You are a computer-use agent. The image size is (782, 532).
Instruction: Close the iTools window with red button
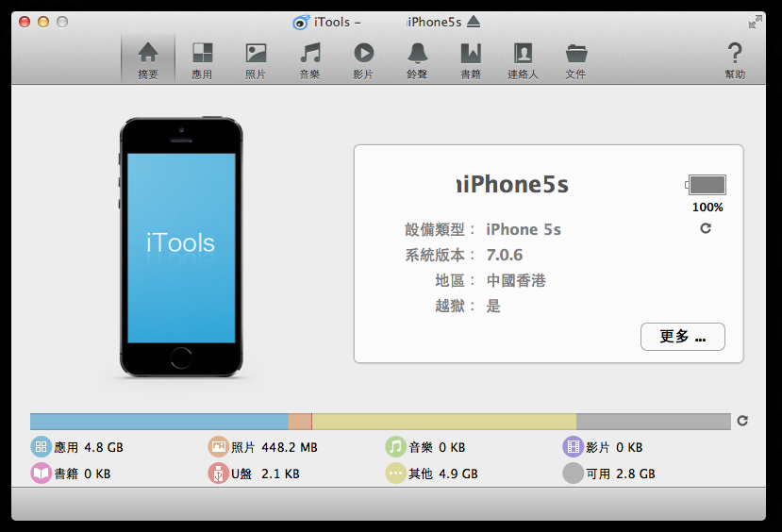click(x=25, y=22)
